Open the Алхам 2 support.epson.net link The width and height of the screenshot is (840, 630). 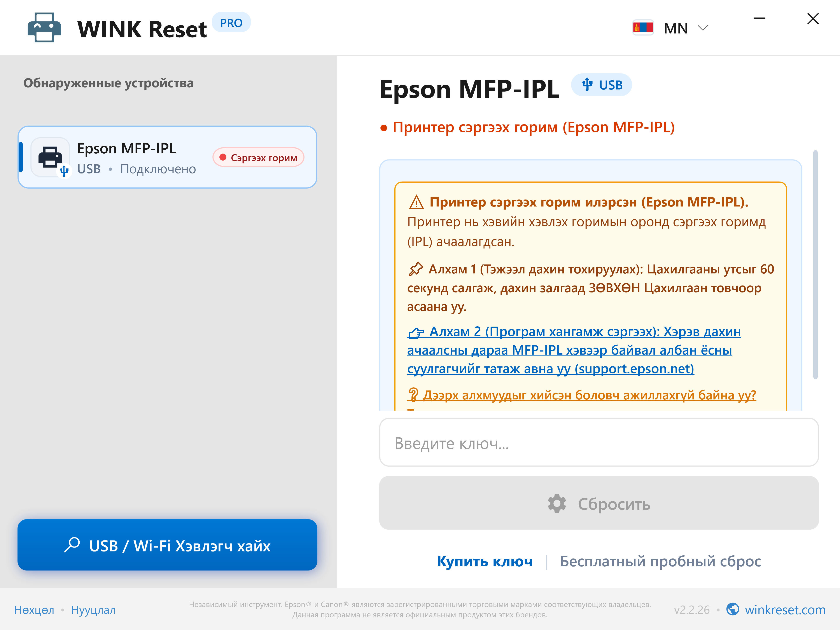click(x=574, y=350)
